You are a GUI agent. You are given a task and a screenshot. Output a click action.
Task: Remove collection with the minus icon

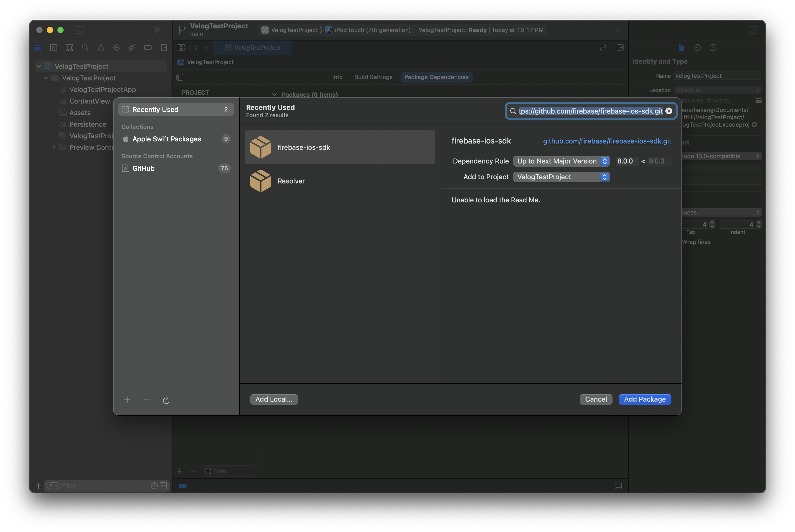point(146,400)
